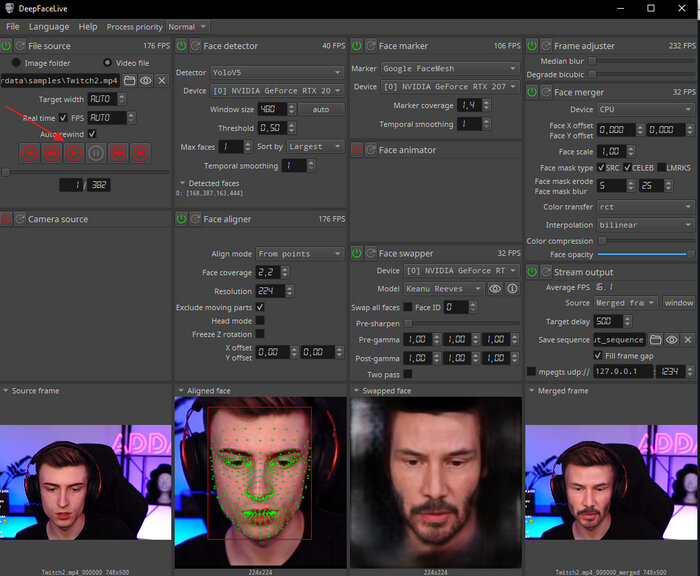Image resolution: width=700 pixels, height=576 pixels.
Task: Toggle Exclude moving parts checkbox
Action: [260, 307]
